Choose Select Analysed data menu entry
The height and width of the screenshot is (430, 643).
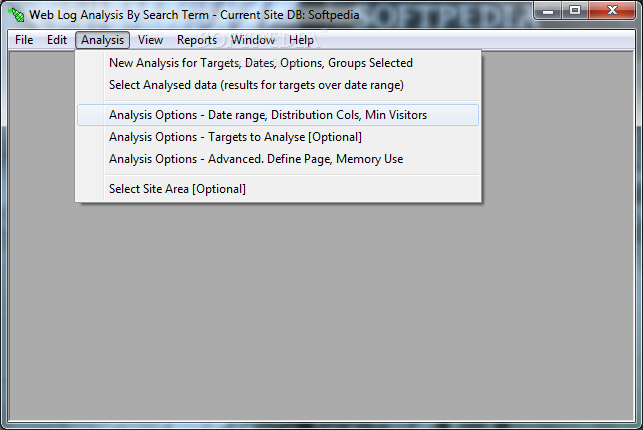pyautogui.click(x=278, y=85)
